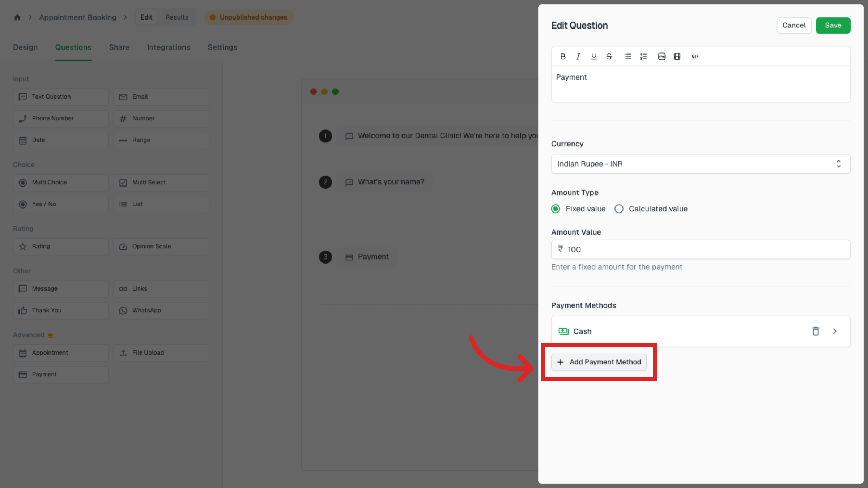This screenshot has height=488, width=868.
Task: Add Thank You question type
Action: 61,311
